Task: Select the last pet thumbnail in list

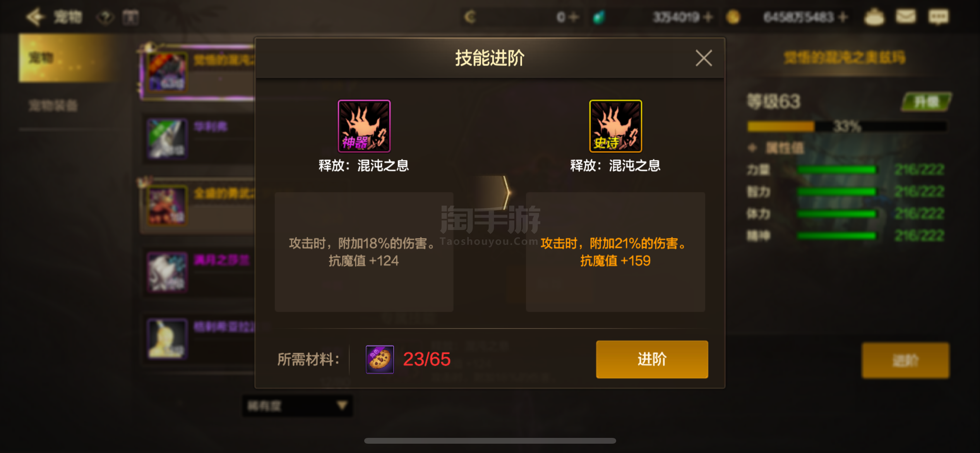Action: pos(167,339)
